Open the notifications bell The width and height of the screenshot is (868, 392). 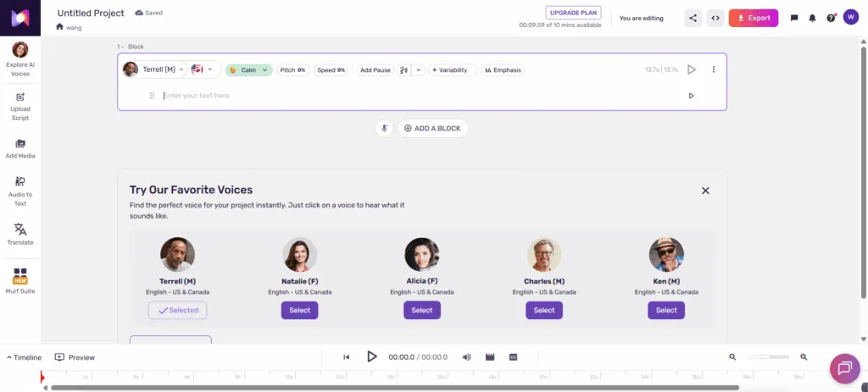pyautogui.click(x=812, y=18)
